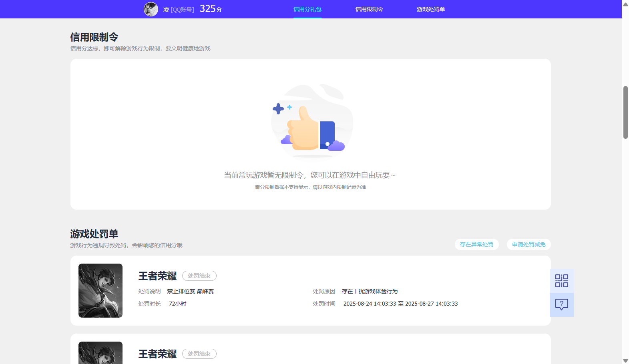The width and height of the screenshot is (629, 364).
Task: Switch to 信用分礼包 tab
Action: tap(307, 9)
